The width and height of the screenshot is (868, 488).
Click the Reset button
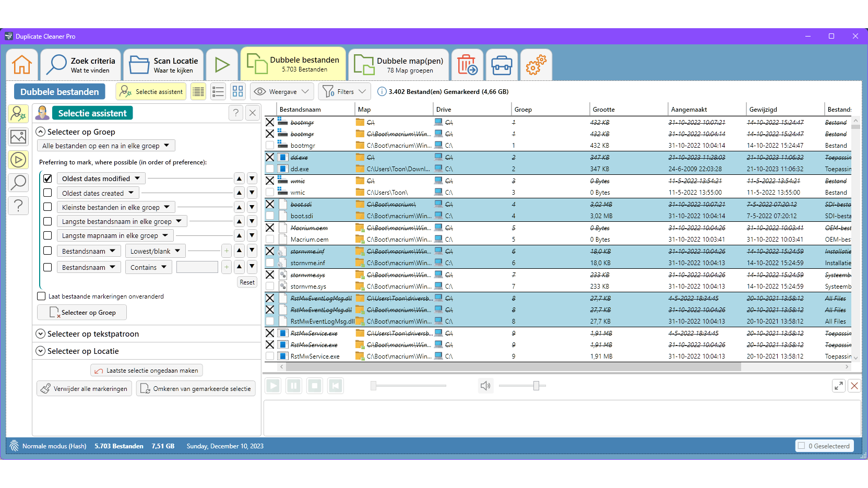click(247, 282)
